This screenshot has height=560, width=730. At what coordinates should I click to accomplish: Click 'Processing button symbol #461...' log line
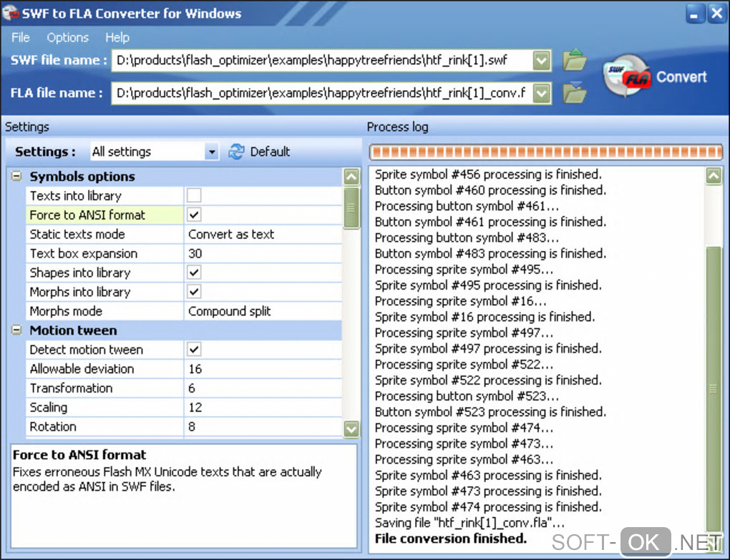(467, 206)
